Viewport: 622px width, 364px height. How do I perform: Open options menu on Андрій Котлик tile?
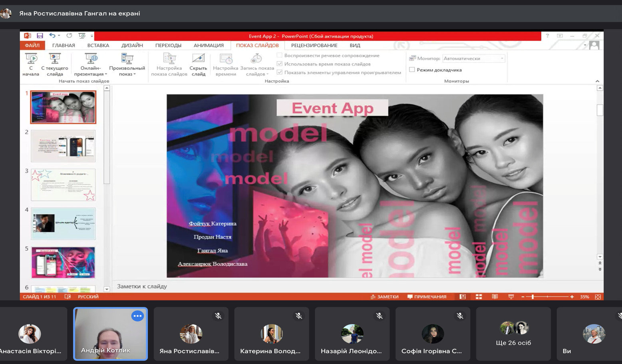coord(137,316)
